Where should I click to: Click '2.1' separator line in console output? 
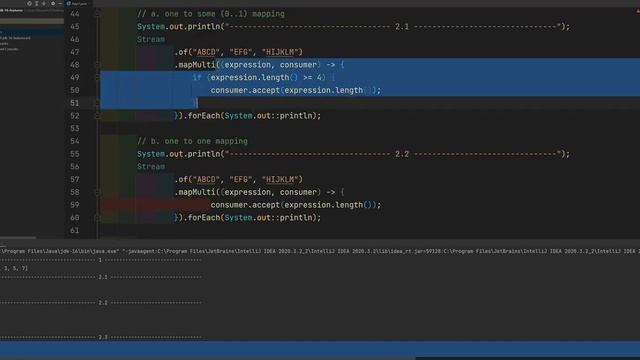[101, 277]
